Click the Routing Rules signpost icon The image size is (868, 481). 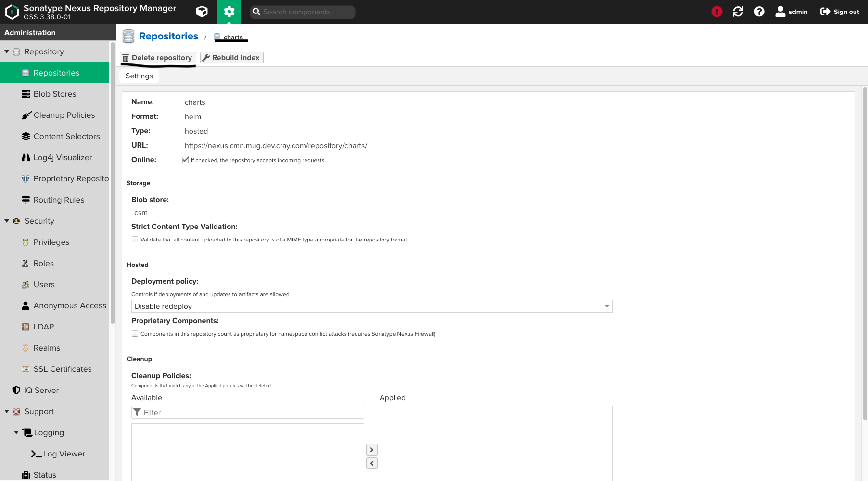(26, 200)
